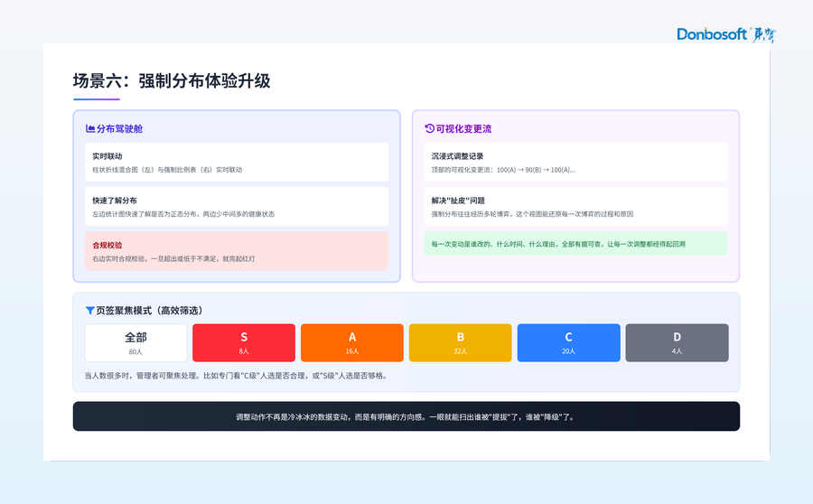
Task: Click the Donbosoft logo
Action: coord(726,34)
